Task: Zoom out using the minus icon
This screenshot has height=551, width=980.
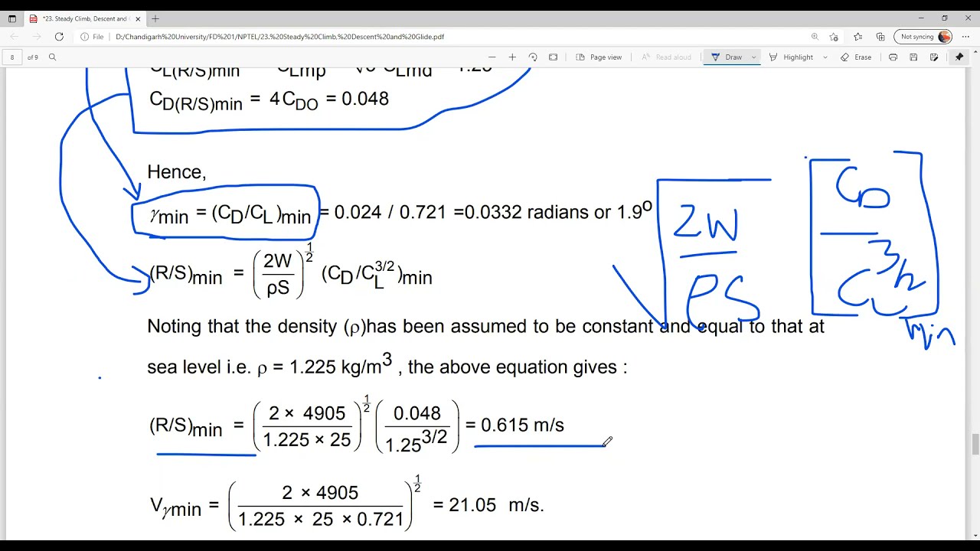Action: pos(492,57)
